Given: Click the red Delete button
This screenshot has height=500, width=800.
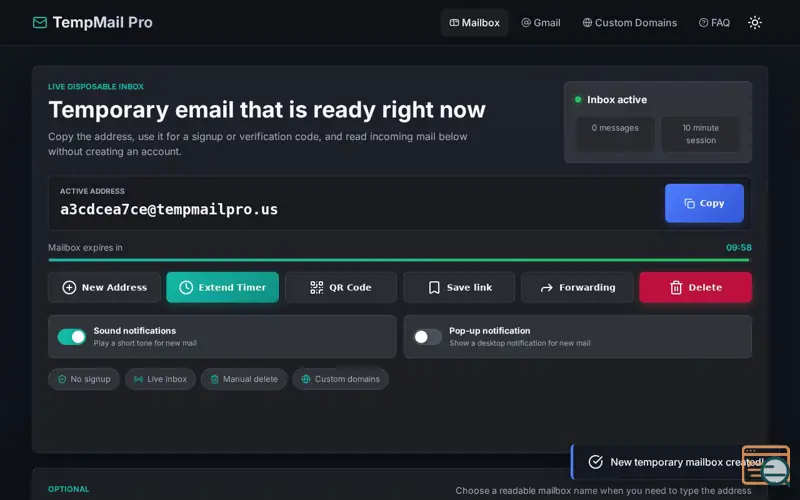Looking at the screenshot, I should pos(695,287).
